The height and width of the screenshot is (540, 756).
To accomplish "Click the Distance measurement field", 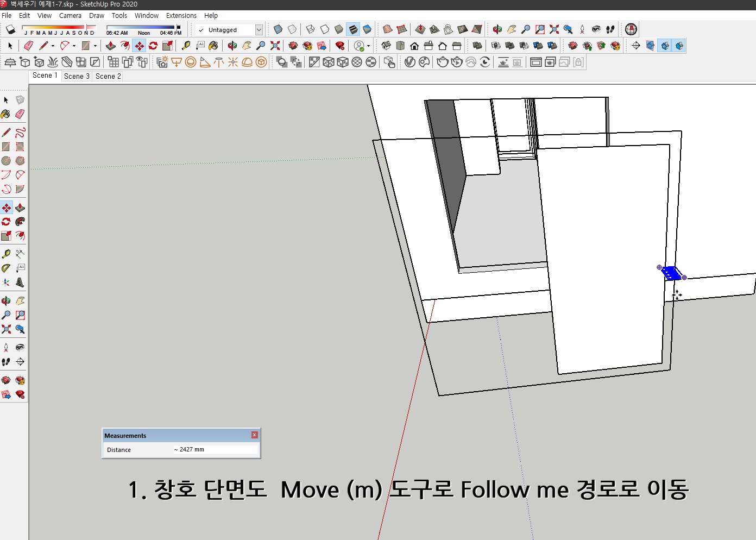I will [x=215, y=449].
